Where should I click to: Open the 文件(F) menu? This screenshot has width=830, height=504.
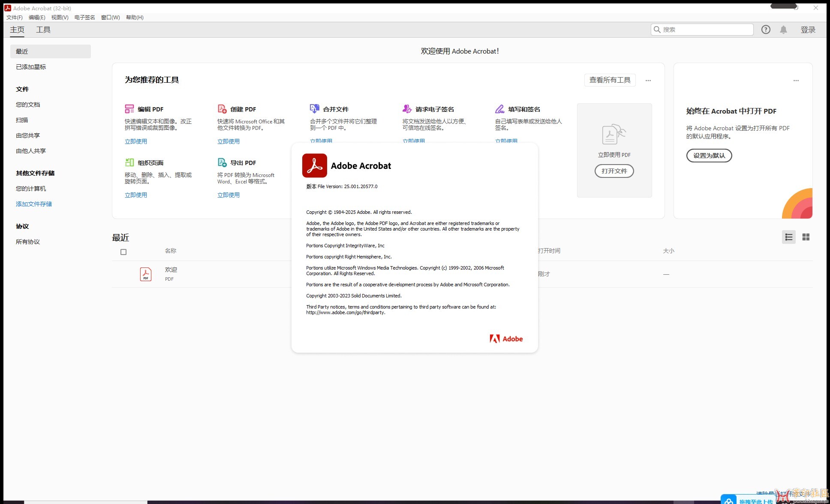click(x=15, y=18)
